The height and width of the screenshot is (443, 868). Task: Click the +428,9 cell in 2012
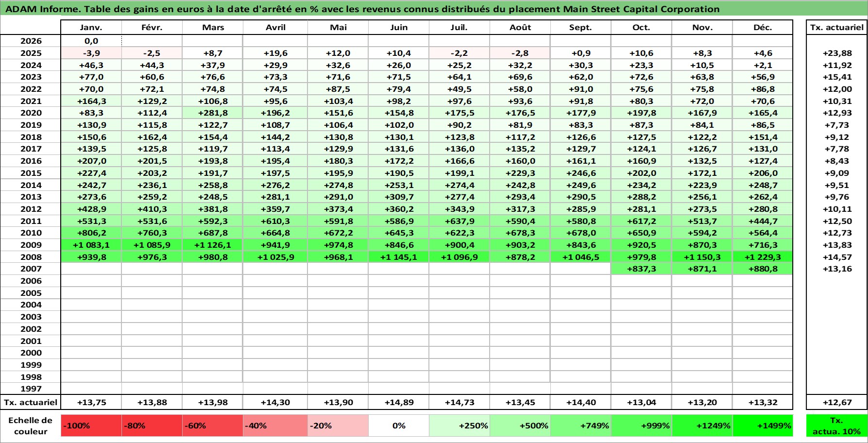point(91,209)
